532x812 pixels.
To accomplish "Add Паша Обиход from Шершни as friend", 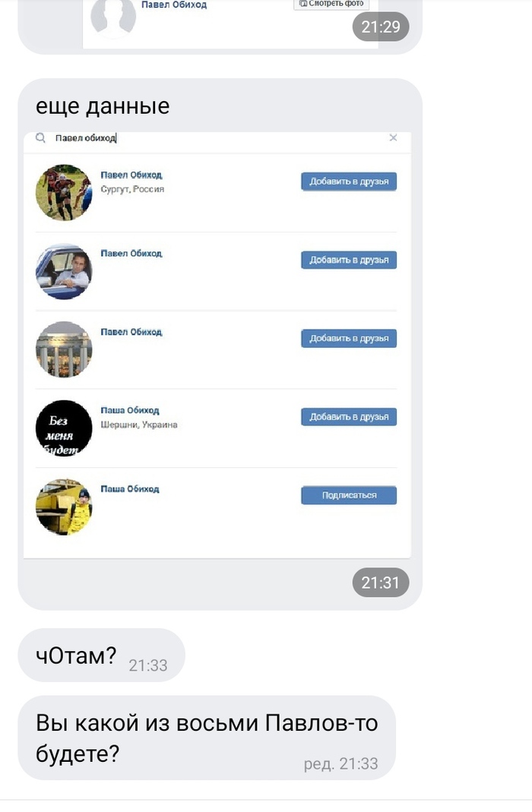I will coord(349,417).
